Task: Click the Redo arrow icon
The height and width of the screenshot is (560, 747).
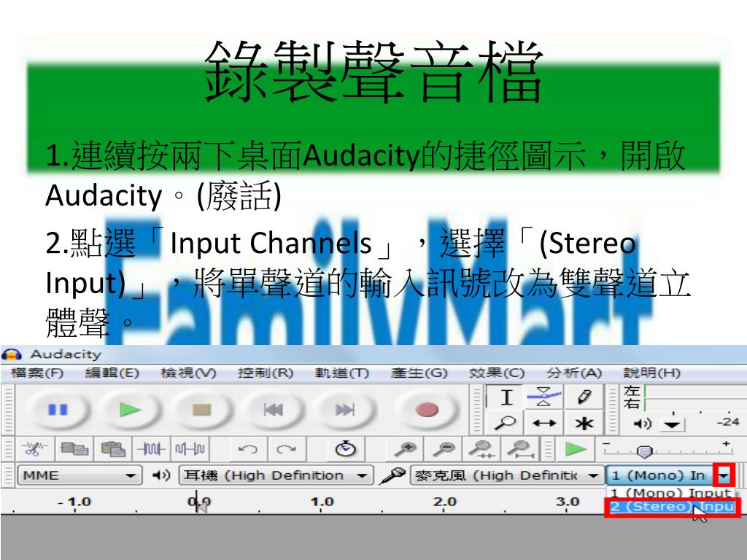Action: click(286, 448)
